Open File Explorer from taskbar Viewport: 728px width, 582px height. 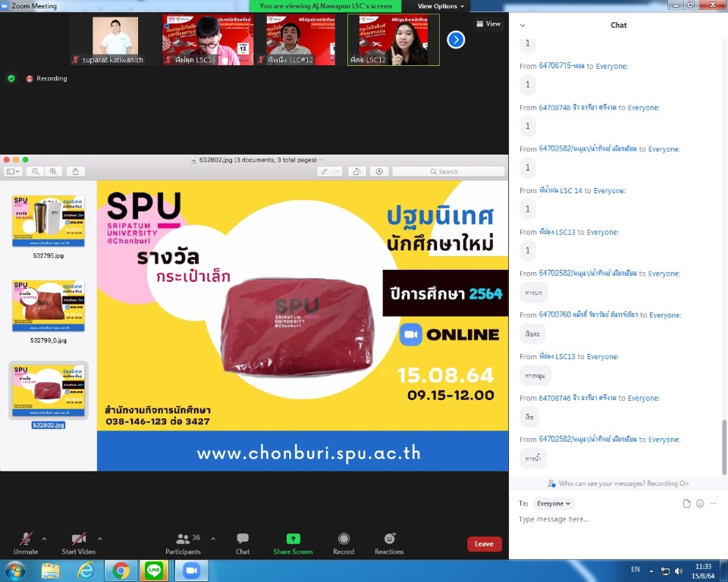point(50,571)
